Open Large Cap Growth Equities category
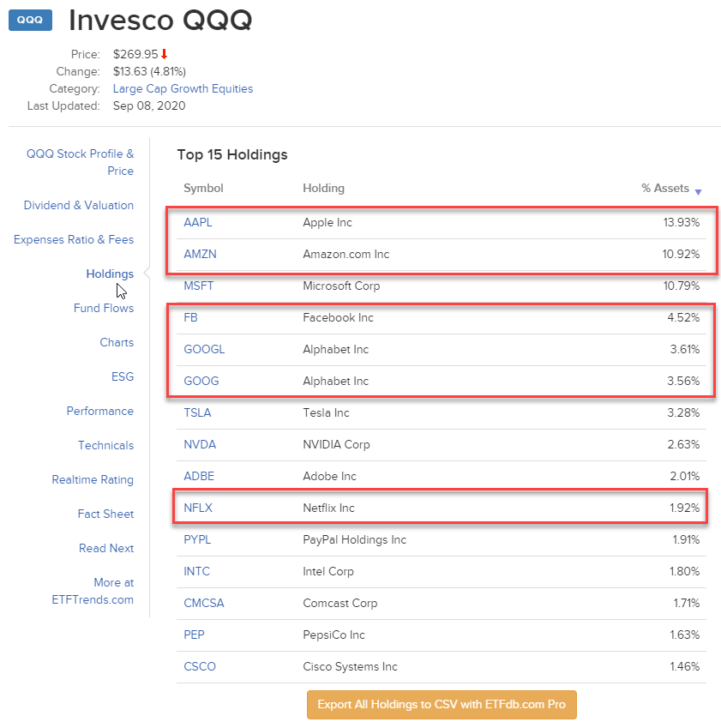This screenshot has height=728, width=721. point(183,88)
